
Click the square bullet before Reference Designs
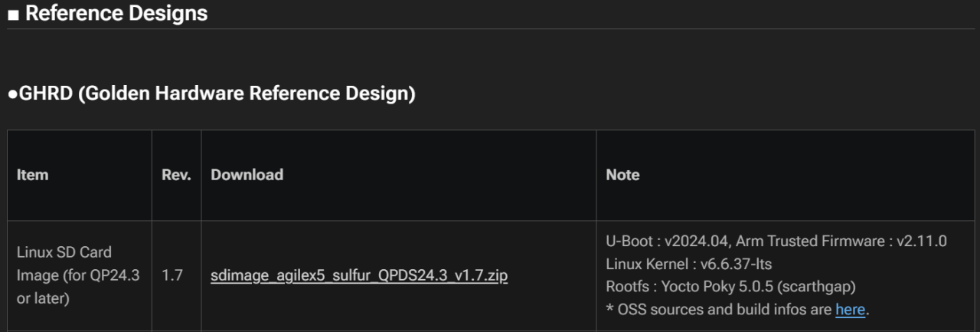click(x=13, y=15)
